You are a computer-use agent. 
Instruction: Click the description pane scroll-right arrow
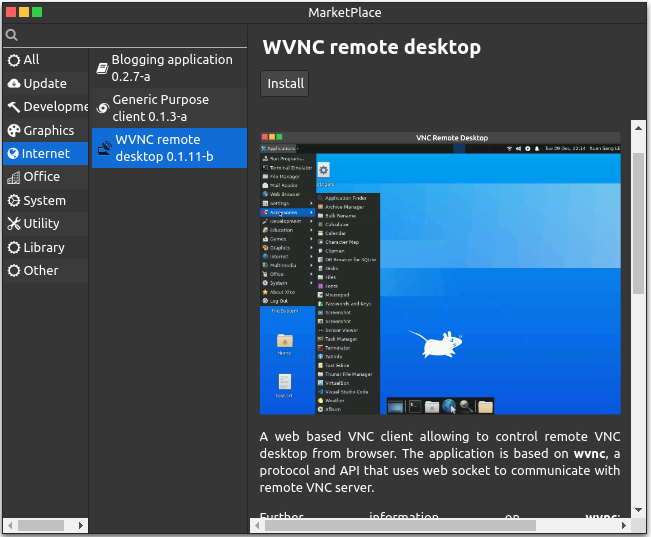tap(624, 525)
